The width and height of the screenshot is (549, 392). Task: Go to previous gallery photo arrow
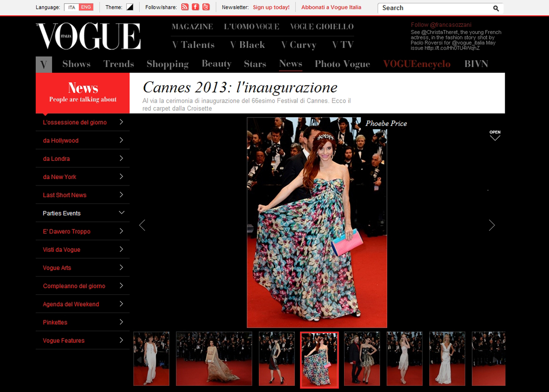[142, 225]
